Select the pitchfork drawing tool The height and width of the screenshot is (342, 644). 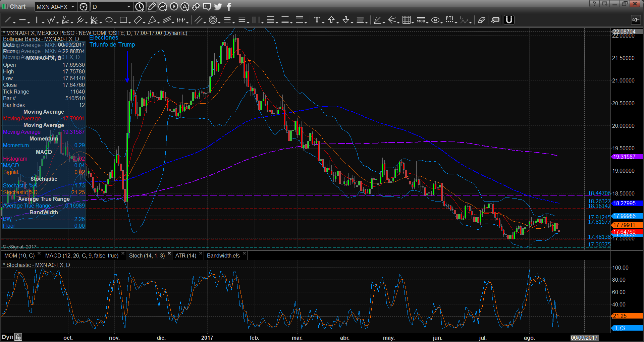coord(80,20)
